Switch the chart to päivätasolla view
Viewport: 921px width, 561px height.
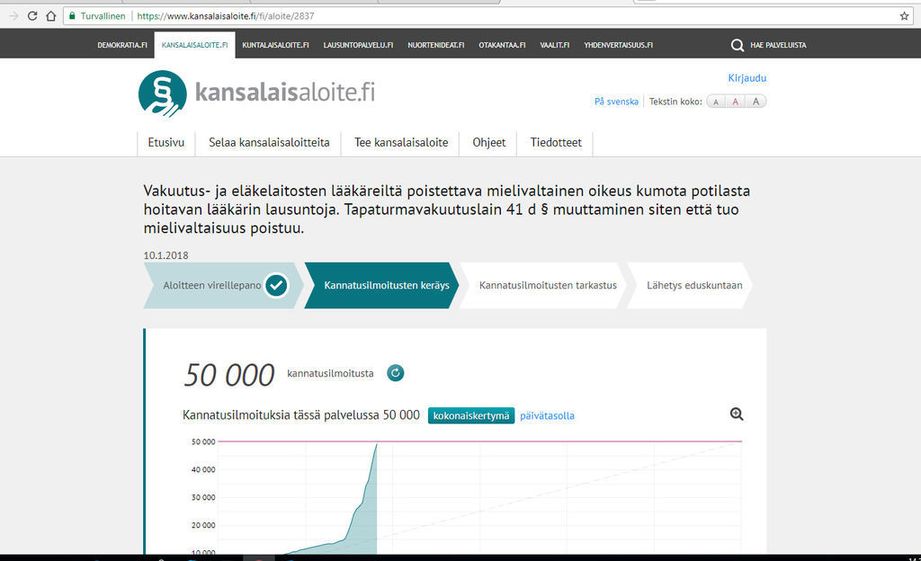[547, 416]
